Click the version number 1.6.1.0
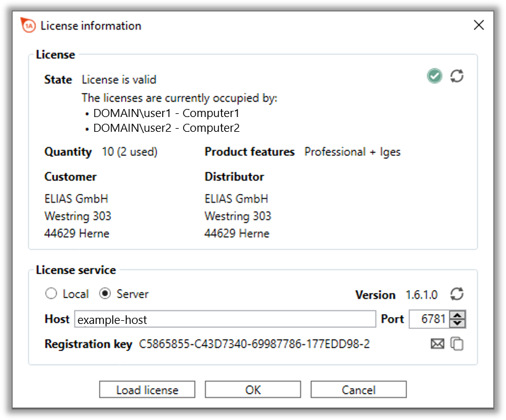506x420 pixels. tap(422, 295)
